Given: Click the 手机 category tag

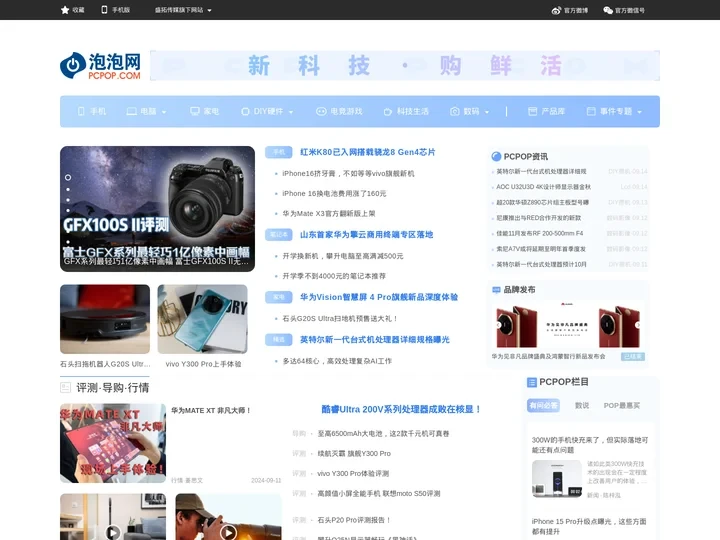Looking at the screenshot, I should tap(279, 152).
